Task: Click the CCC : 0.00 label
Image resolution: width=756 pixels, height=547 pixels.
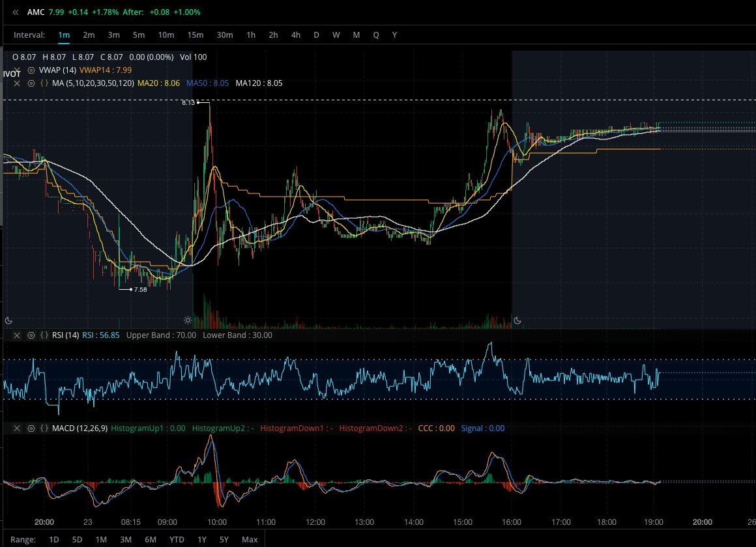Action: 437,428
